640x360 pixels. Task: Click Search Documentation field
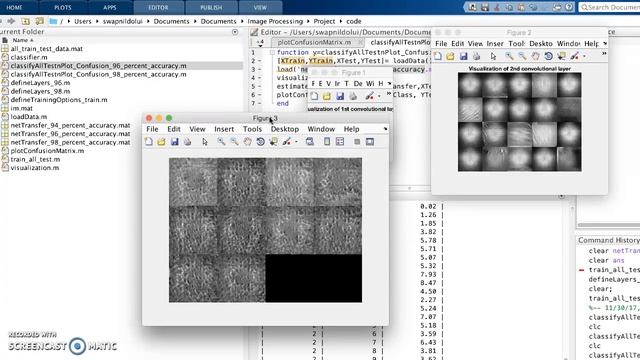point(609,7)
